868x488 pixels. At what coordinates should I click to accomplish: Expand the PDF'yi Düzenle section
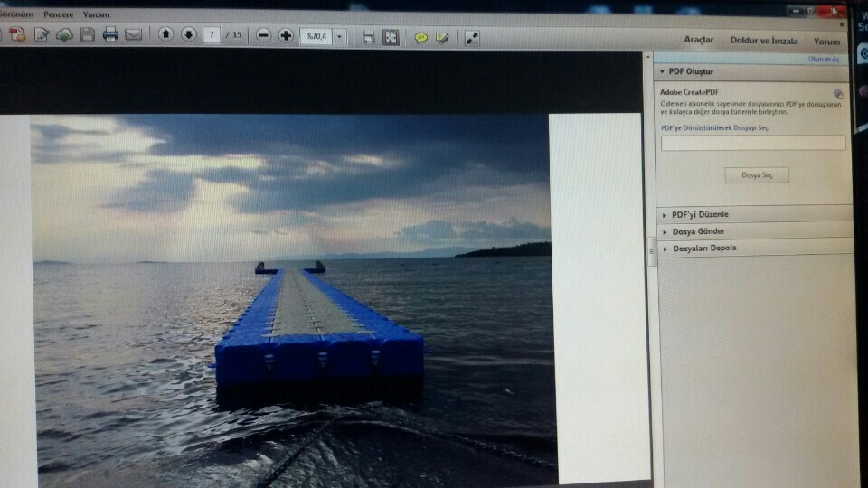coord(665,215)
